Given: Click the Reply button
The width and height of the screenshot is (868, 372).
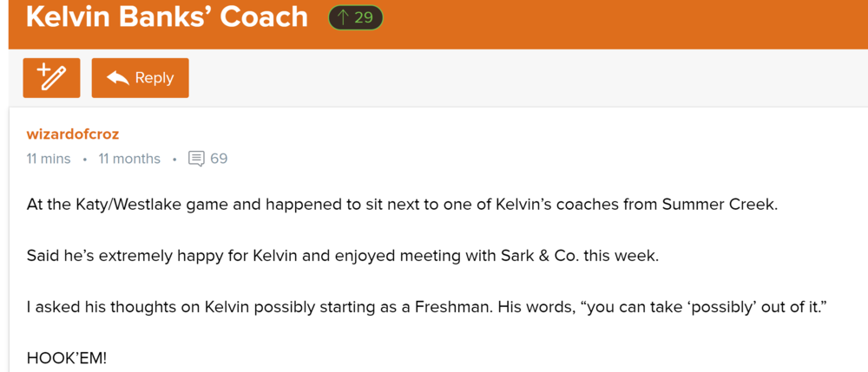Looking at the screenshot, I should click(x=140, y=78).
